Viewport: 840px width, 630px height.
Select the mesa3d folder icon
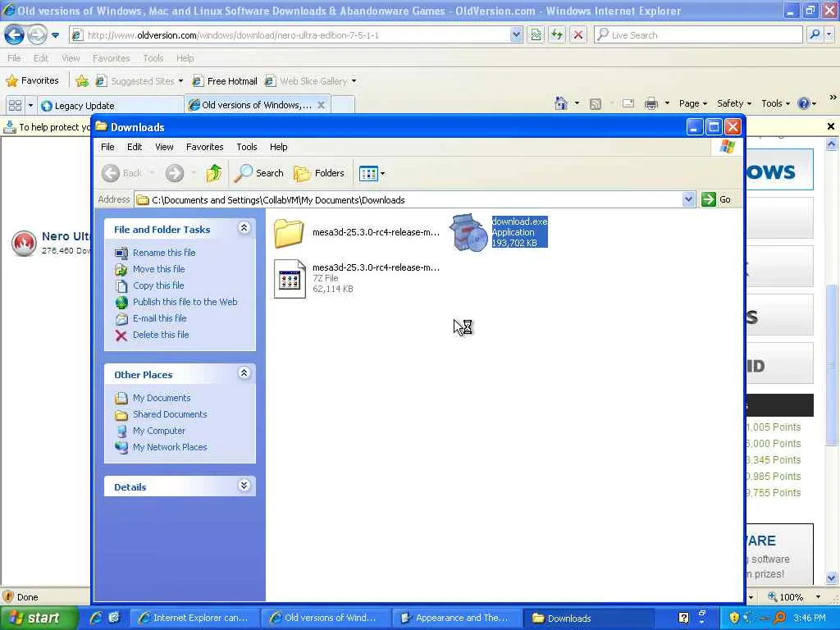(289, 232)
